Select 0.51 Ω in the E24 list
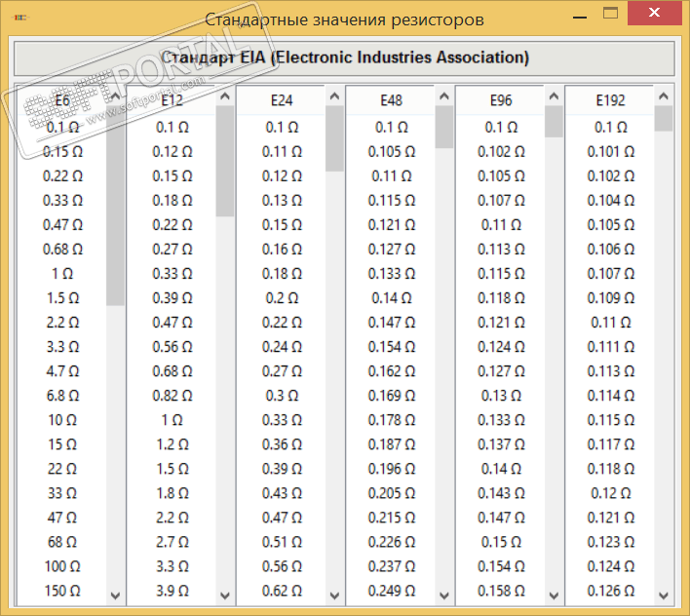The width and height of the screenshot is (690, 616). tap(282, 542)
